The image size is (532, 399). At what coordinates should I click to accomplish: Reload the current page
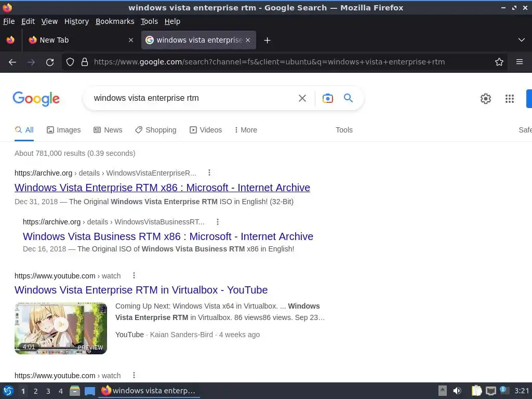point(50,62)
